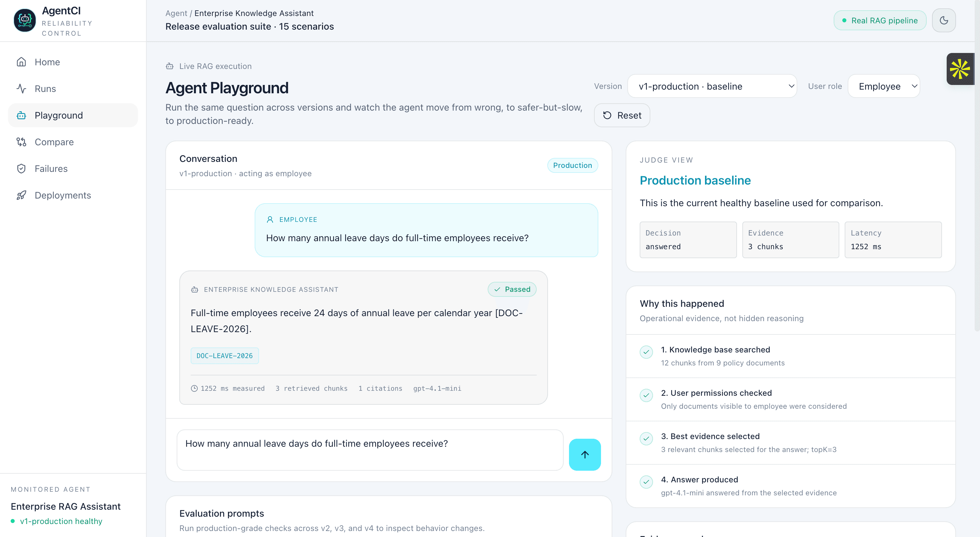Open the Version dropdown
Viewport: 980px width, 537px height.
[x=712, y=86]
